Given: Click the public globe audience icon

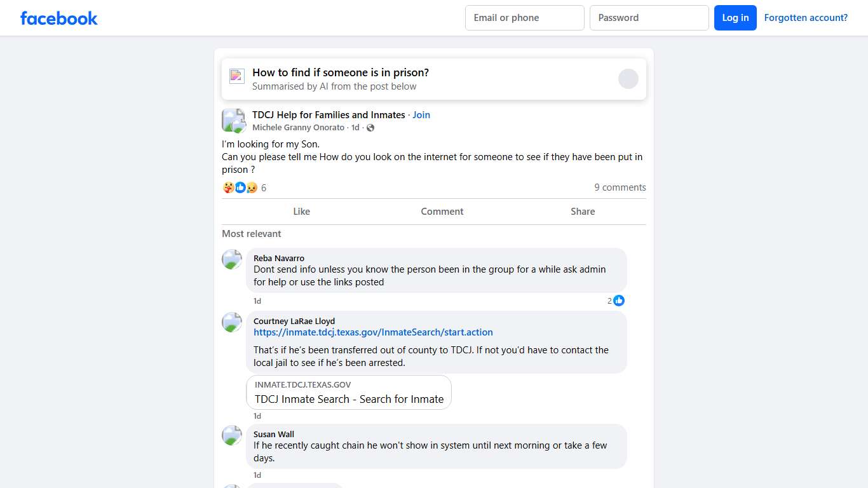Looking at the screenshot, I should [370, 128].
